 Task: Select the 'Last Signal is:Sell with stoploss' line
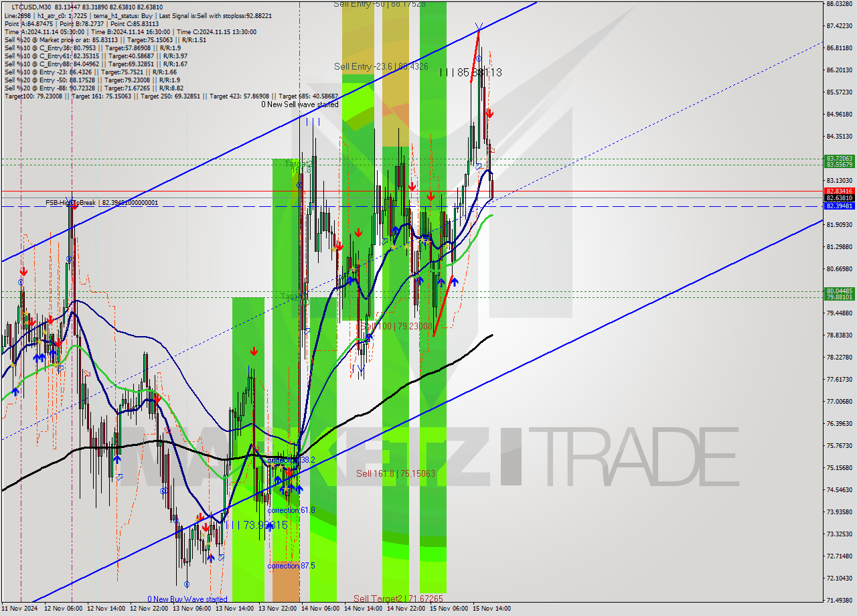click(x=216, y=15)
